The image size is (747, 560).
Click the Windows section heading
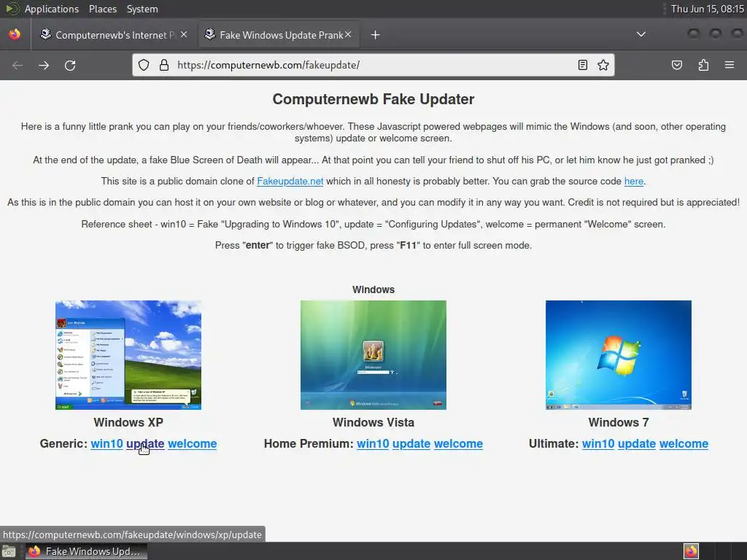point(373,289)
